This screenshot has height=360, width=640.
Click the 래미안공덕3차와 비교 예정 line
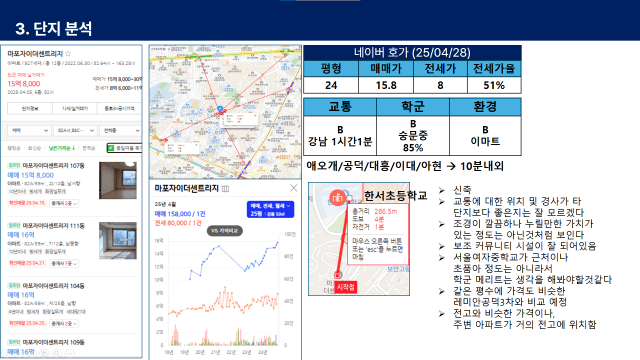pyautogui.click(x=510, y=302)
